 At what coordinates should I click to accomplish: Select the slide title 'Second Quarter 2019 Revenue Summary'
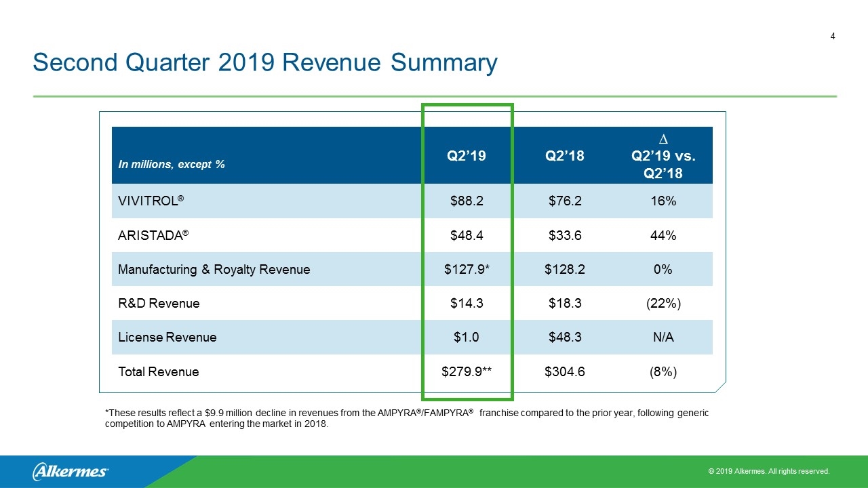coord(265,63)
